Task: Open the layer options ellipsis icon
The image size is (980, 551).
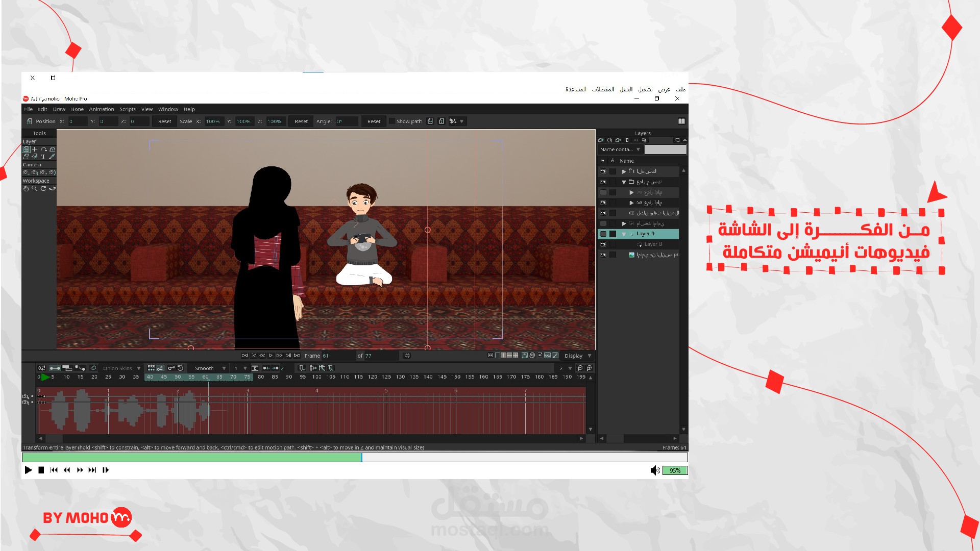Action: click(x=635, y=140)
